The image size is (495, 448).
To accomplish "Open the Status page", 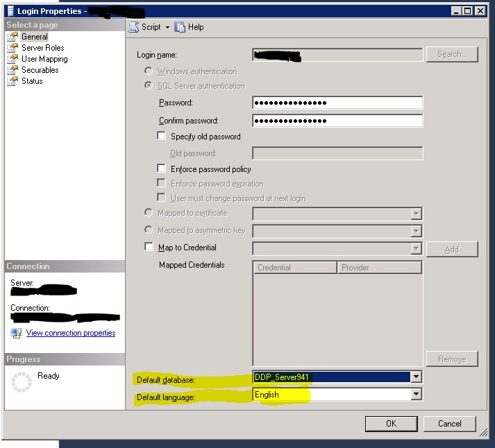I will coord(32,81).
